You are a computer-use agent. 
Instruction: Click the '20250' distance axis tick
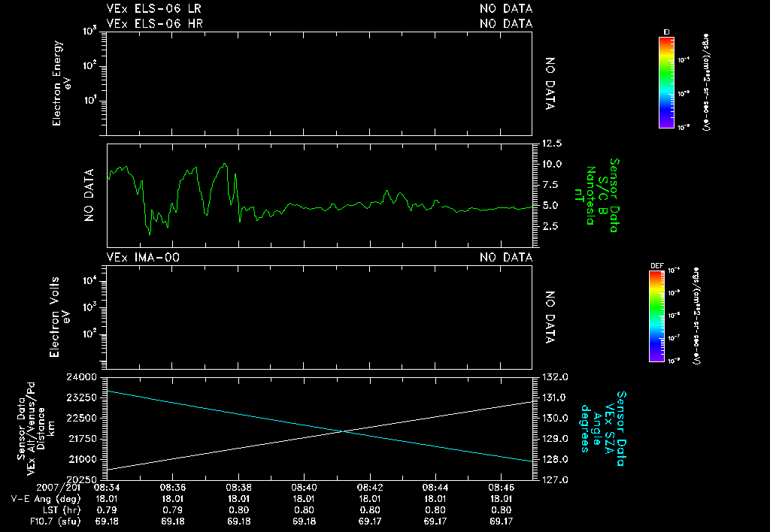pyautogui.click(x=82, y=480)
